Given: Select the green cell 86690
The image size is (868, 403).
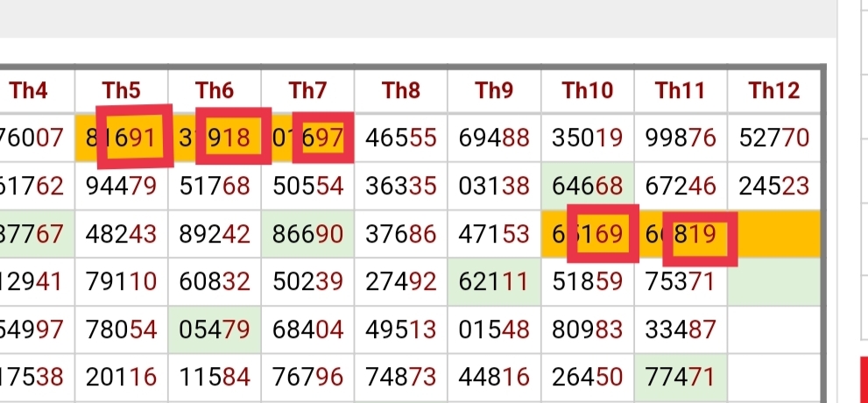Looking at the screenshot, I should click(307, 234).
